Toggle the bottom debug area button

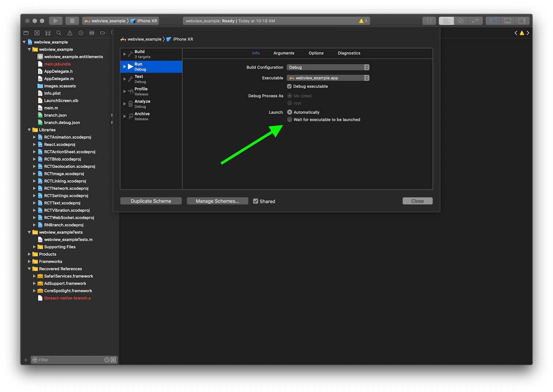click(508, 21)
